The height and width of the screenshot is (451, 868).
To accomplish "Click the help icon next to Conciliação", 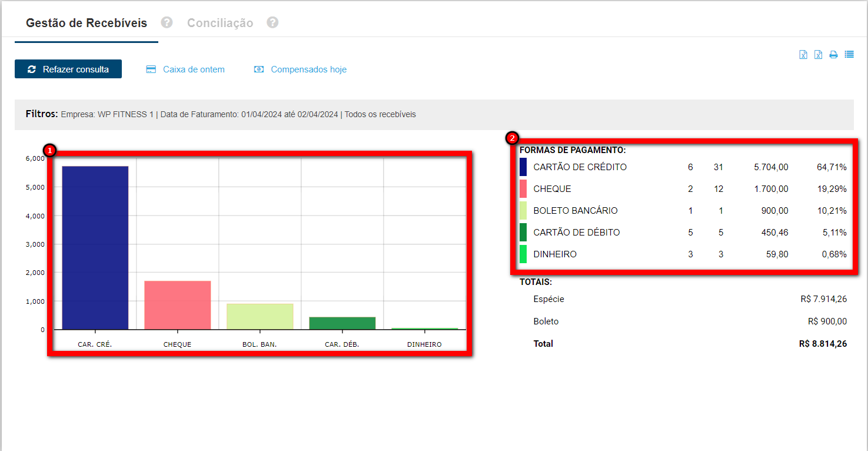I will tap(272, 22).
